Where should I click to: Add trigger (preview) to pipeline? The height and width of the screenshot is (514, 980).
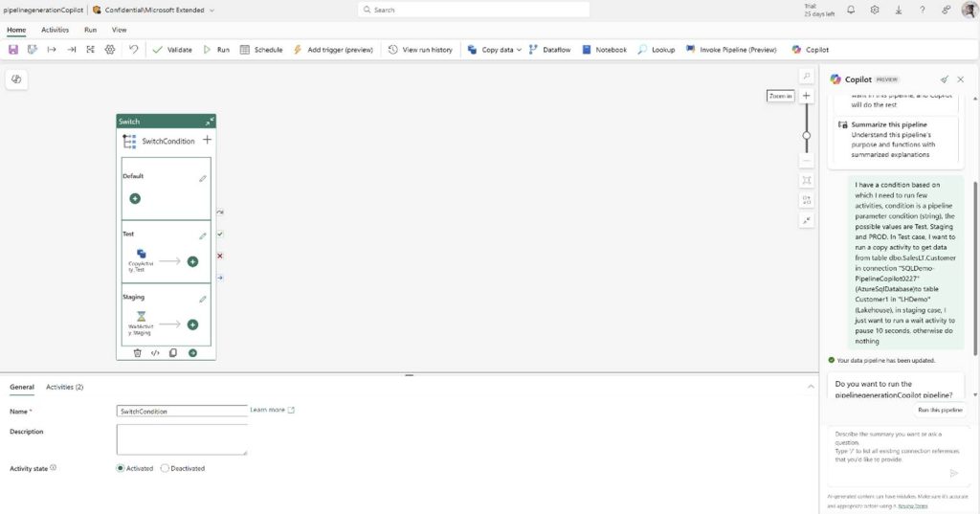pyautogui.click(x=333, y=50)
